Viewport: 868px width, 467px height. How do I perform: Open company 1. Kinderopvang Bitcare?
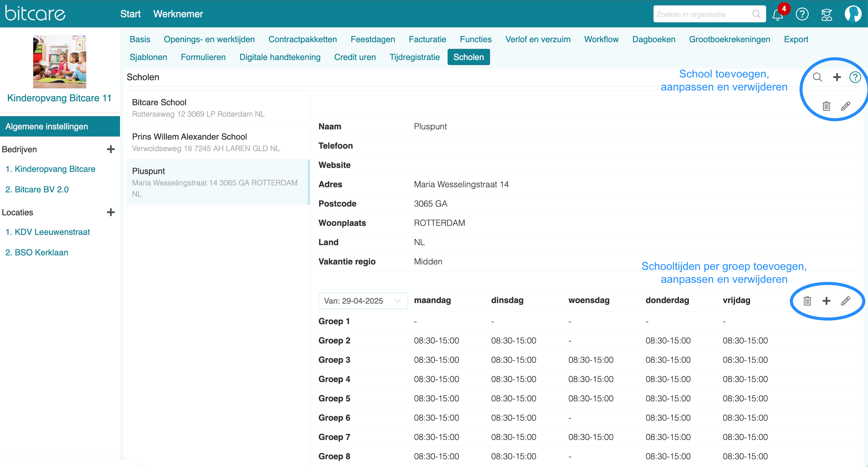[x=50, y=169]
